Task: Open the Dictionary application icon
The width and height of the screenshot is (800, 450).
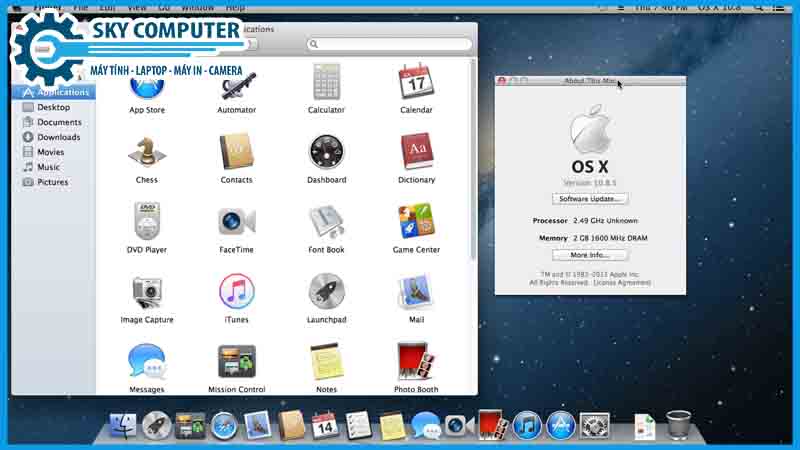Action: pyautogui.click(x=416, y=153)
